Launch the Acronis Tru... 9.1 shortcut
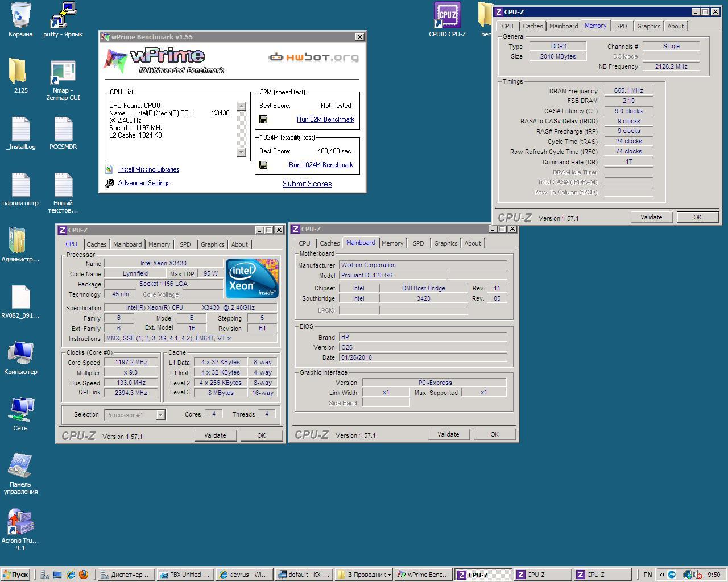The width and height of the screenshot is (728, 582). [20, 530]
